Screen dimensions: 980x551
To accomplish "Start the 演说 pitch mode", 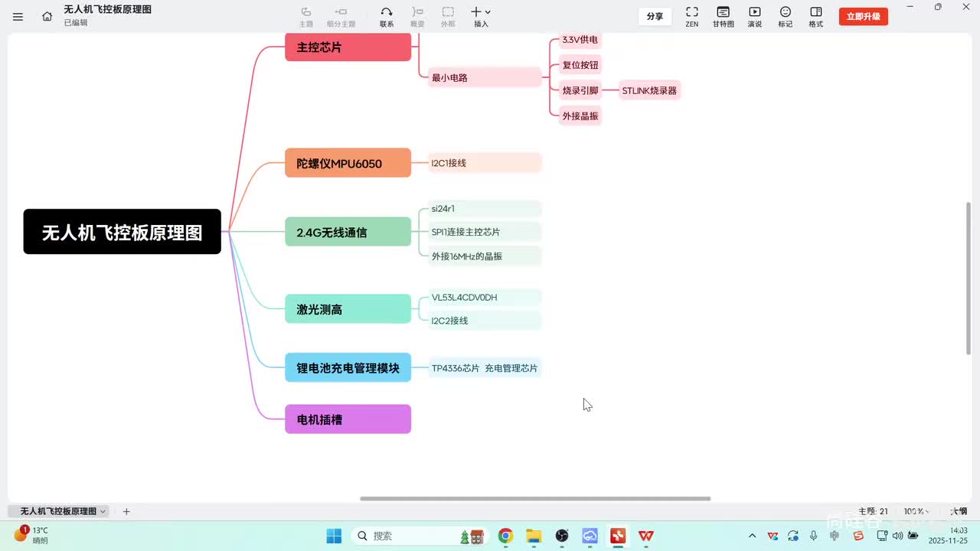I will point(754,16).
